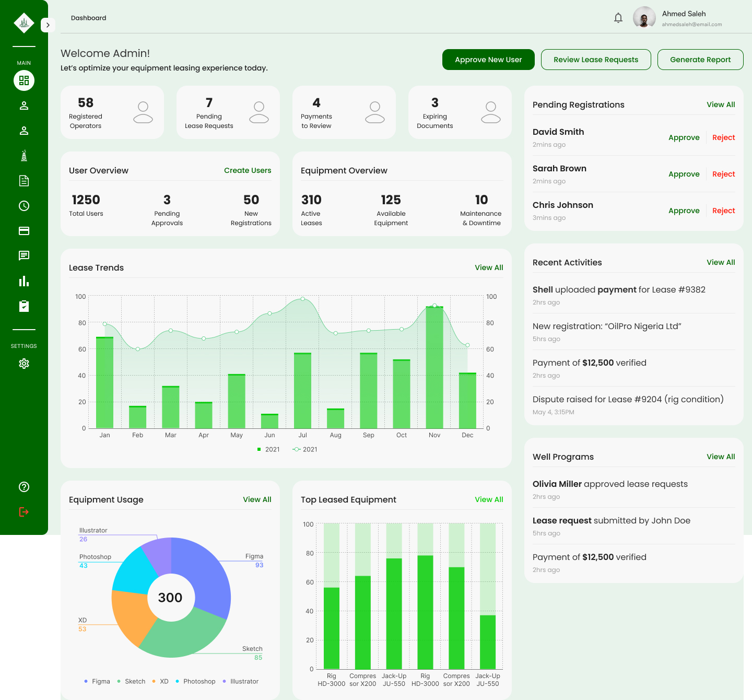Open the oil rig equipment sidebar icon
752x700 pixels.
(24, 156)
